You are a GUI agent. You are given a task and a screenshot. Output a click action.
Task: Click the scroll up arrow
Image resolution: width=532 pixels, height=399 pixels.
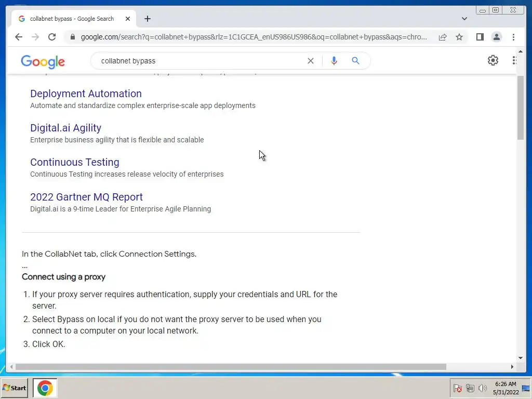(521, 51)
